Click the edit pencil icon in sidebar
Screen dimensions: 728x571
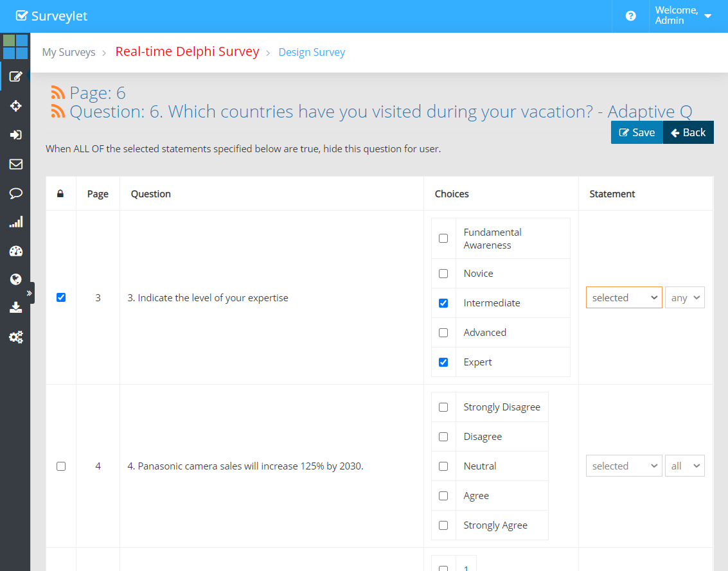(16, 76)
